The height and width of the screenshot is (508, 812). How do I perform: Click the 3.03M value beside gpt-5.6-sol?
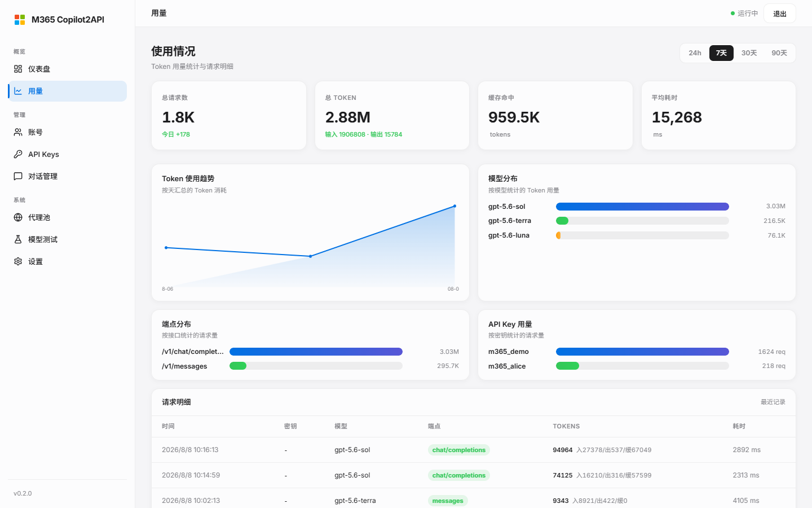[776, 207]
